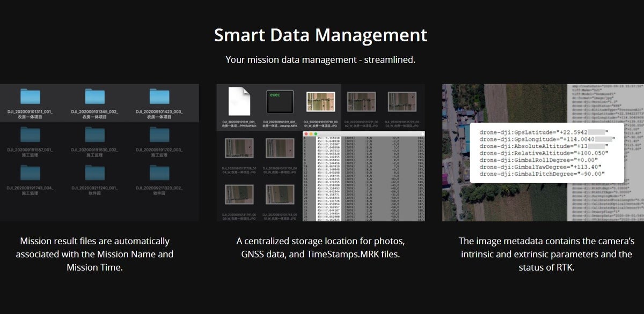Image resolution: width=644 pixels, height=314 pixels.
Task: Click the green zoom button of text window
Action: [x=317, y=133]
